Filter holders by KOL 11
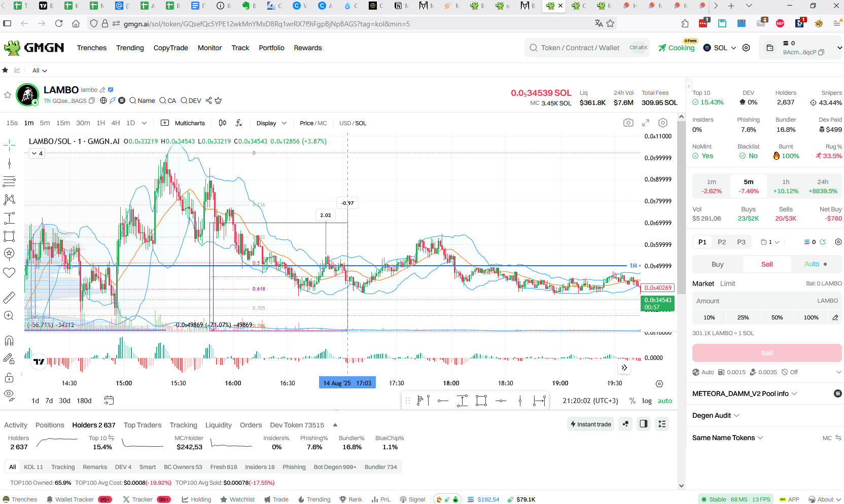This screenshot has width=844, height=504. click(33, 467)
